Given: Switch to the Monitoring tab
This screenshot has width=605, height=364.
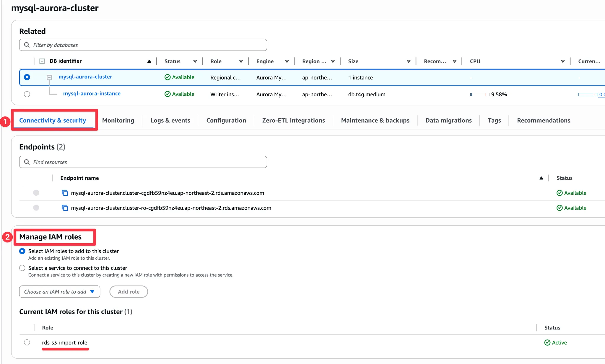Looking at the screenshot, I should click(118, 120).
